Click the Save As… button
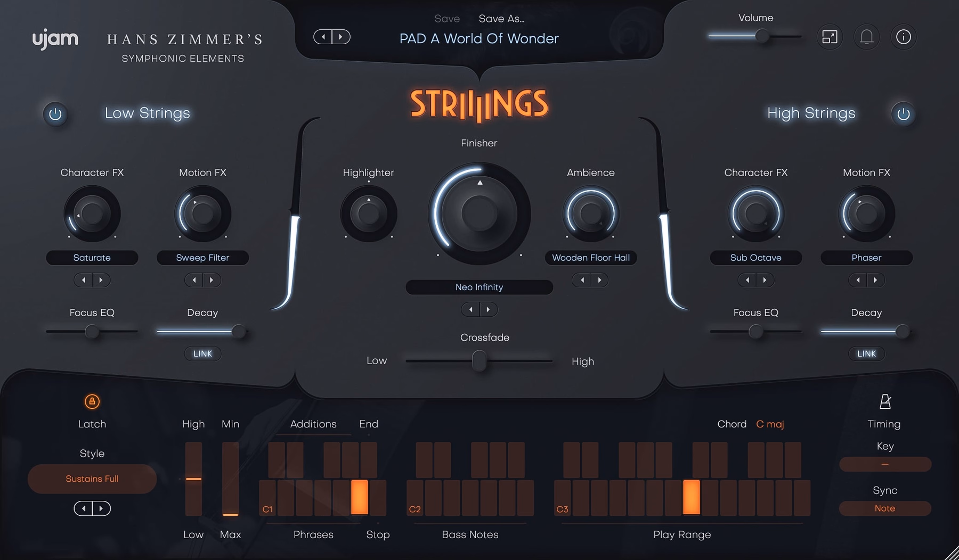The height and width of the screenshot is (560, 959). coord(501,19)
